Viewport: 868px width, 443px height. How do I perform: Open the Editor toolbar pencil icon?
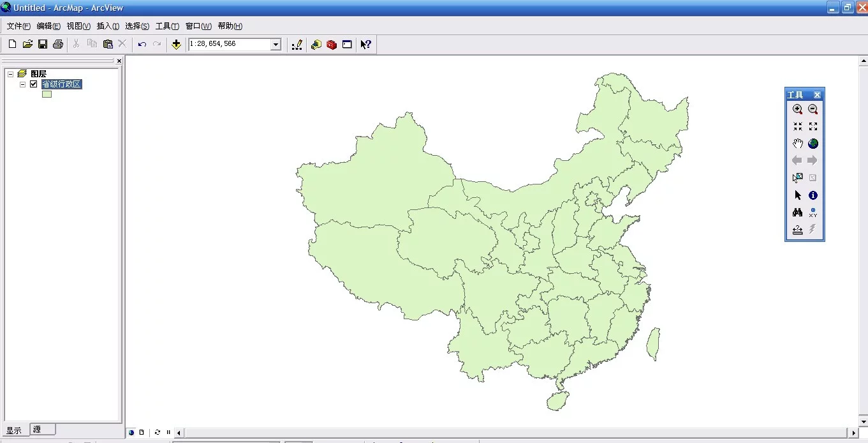pos(297,44)
